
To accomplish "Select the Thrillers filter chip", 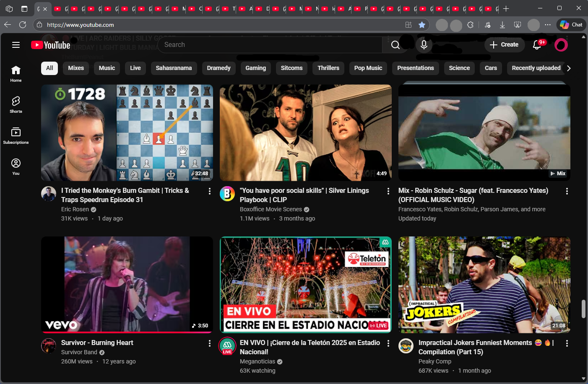I will coord(328,68).
